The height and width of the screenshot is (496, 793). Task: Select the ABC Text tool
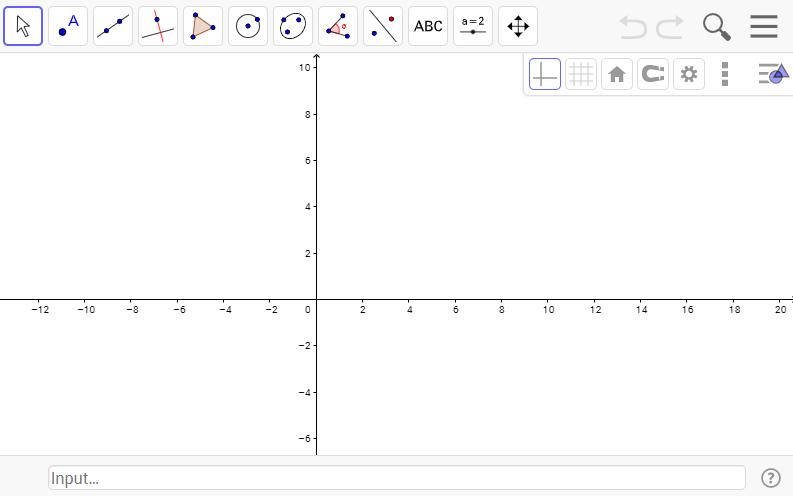coord(428,26)
